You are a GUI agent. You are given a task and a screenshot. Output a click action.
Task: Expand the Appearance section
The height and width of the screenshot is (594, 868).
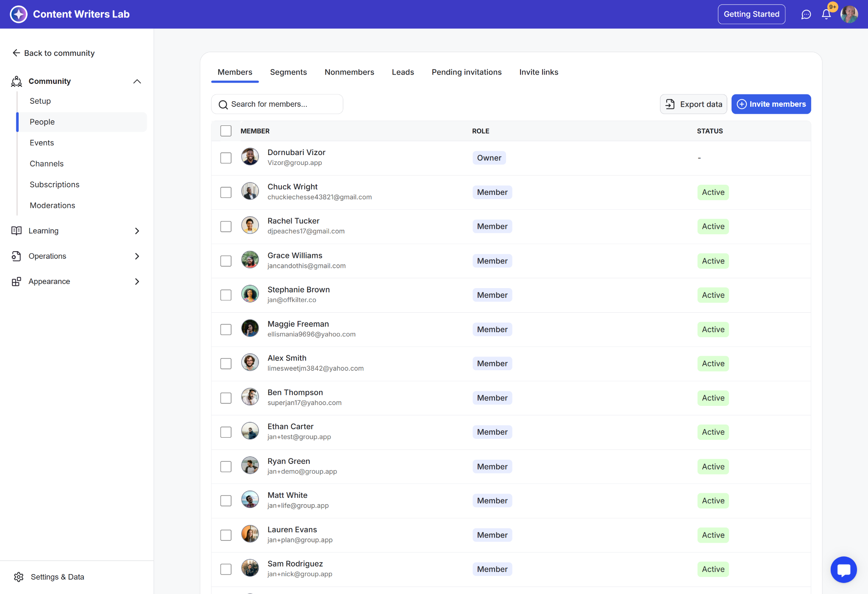(137, 281)
